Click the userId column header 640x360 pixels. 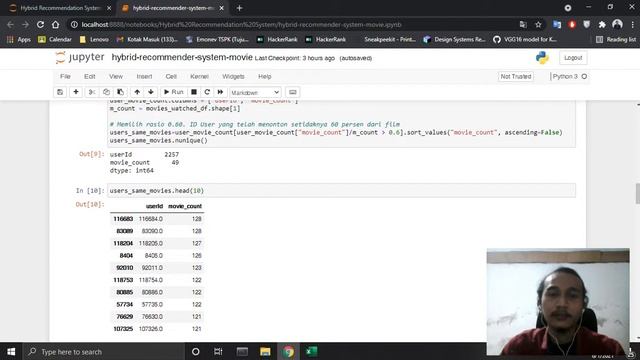pos(154,207)
